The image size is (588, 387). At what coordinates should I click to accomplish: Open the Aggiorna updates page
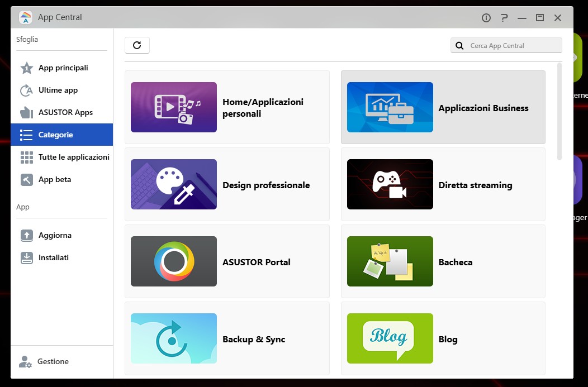[x=55, y=235]
